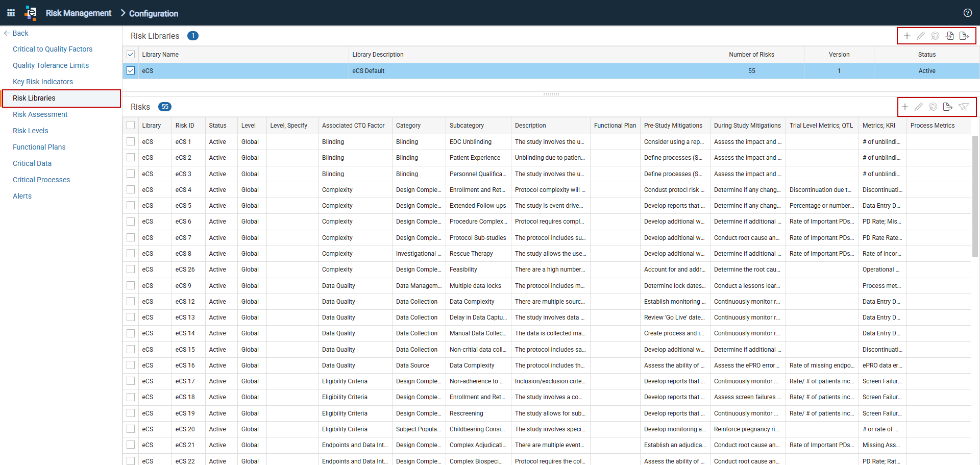
Task: Import a risk library file
Action: [x=949, y=36]
